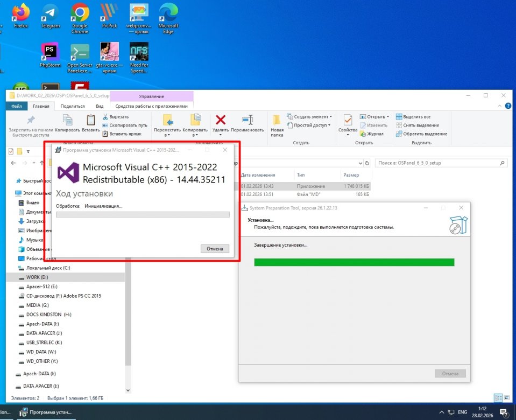Click Обратить выделение in ribbon
Image resolution: width=516 pixels, height=420 pixels.
(x=421, y=134)
